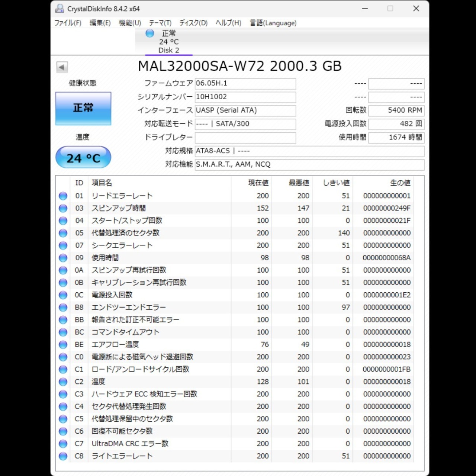The height and width of the screenshot is (476, 476).
Task: Click status orb for ID C3 ハードウェア ECC row
Action: (63, 394)
